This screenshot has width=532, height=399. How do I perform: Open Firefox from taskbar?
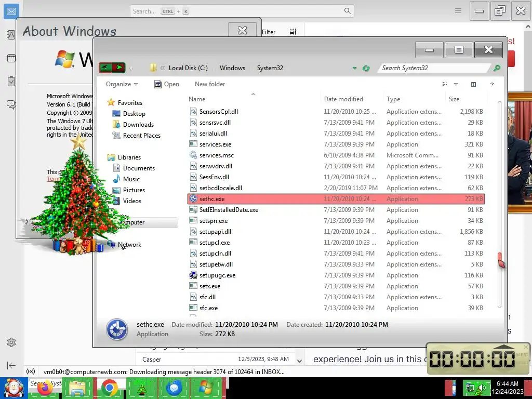(x=45, y=388)
